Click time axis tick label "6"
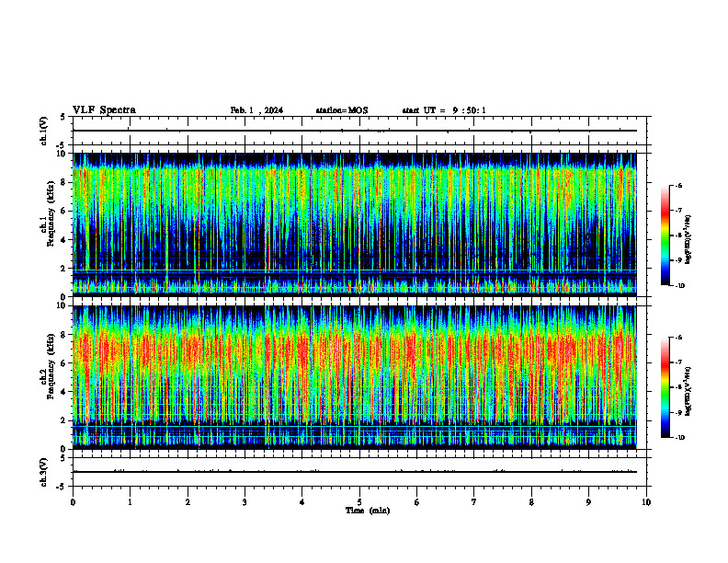This screenshot has height=563, width=728. pyautogui.click(x=417, y=502)
